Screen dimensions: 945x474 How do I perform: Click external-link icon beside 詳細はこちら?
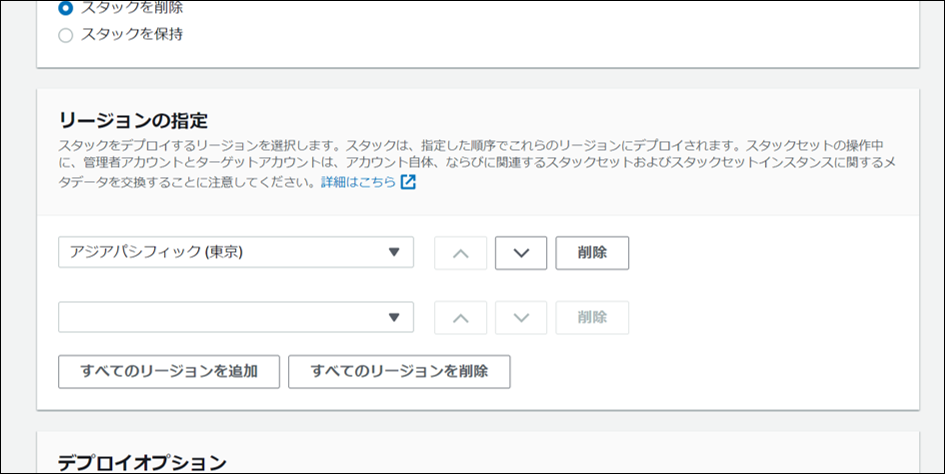coord(408,183)
